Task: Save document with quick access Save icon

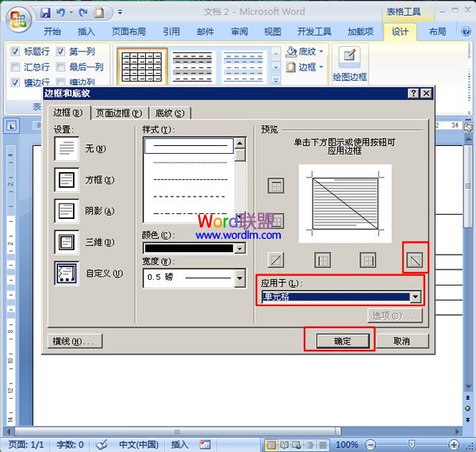Action: [x=45, y=13]
